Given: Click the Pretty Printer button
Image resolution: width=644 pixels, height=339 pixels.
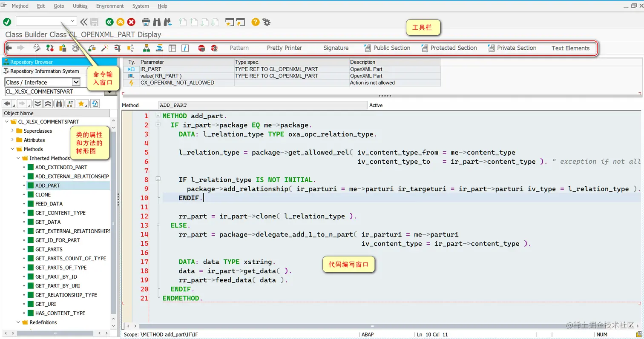Looking at the screenshot, I should (285, 48).
